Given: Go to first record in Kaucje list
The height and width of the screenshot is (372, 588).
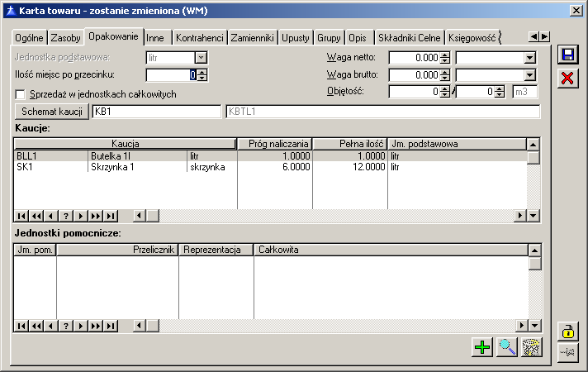Looking at the screenshot, I should coord(21,216).
